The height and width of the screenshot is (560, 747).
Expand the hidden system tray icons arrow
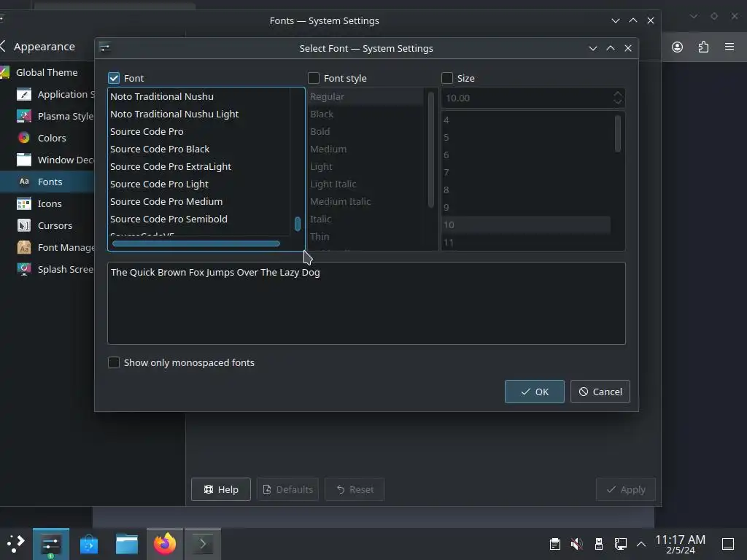pyautogui.click(x=641, y=544)
